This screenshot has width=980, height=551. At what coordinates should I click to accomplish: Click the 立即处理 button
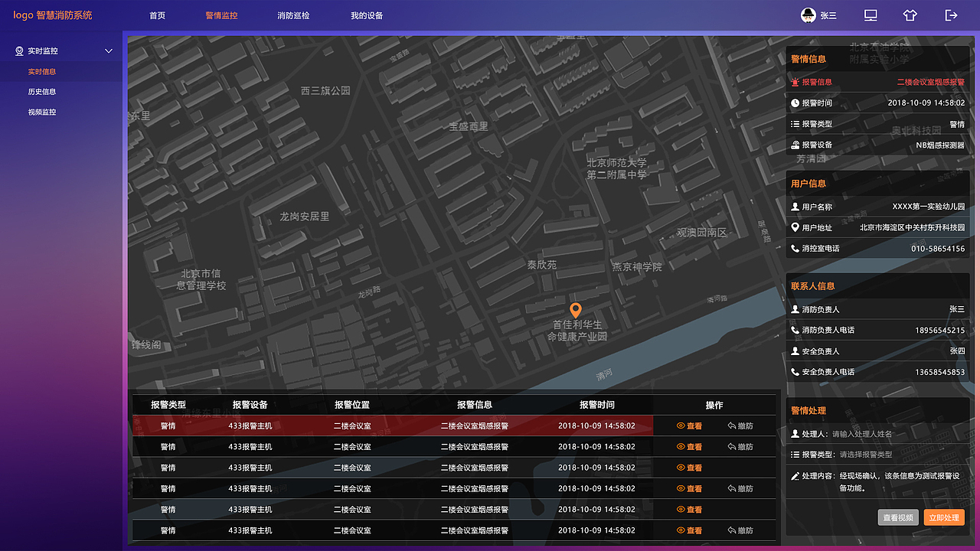944,517
